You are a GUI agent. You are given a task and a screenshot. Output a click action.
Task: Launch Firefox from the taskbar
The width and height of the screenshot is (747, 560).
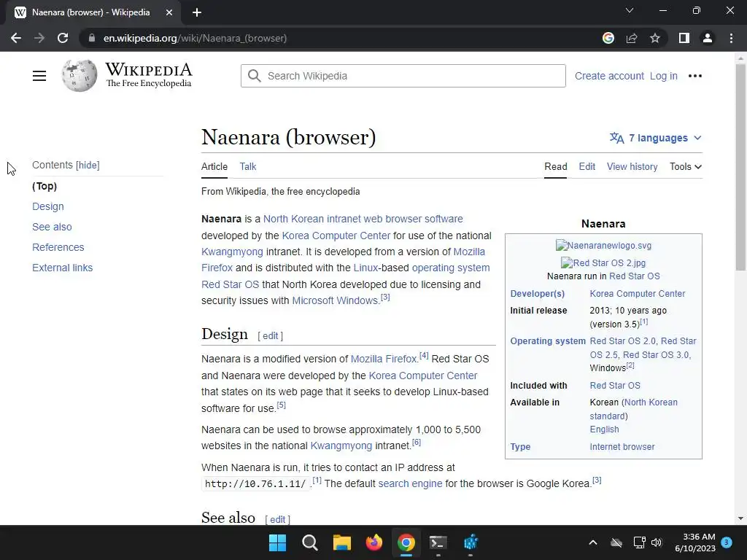point(374,542)
